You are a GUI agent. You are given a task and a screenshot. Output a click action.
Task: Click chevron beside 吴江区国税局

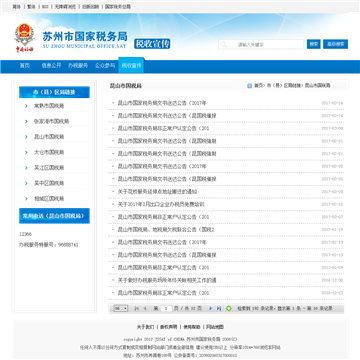click(26, 168)
